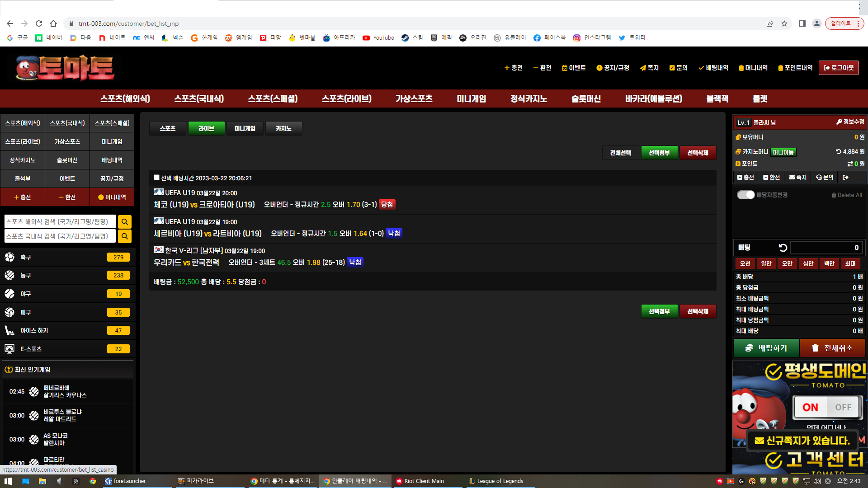This screenshot has height=488, width=868.
Task: Click the share page icon in the address bar
Action: pos(770,23)
